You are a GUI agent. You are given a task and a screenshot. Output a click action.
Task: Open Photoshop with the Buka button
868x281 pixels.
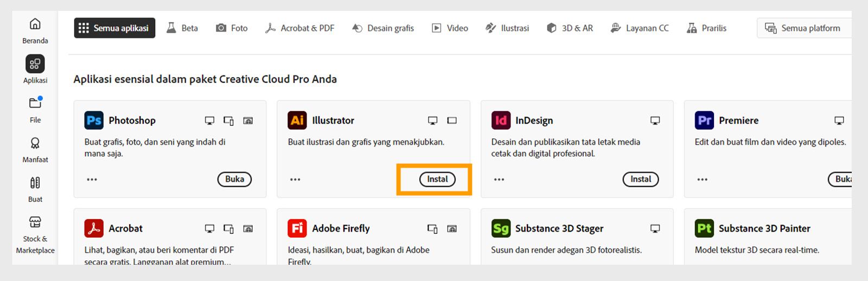(234, 179)
